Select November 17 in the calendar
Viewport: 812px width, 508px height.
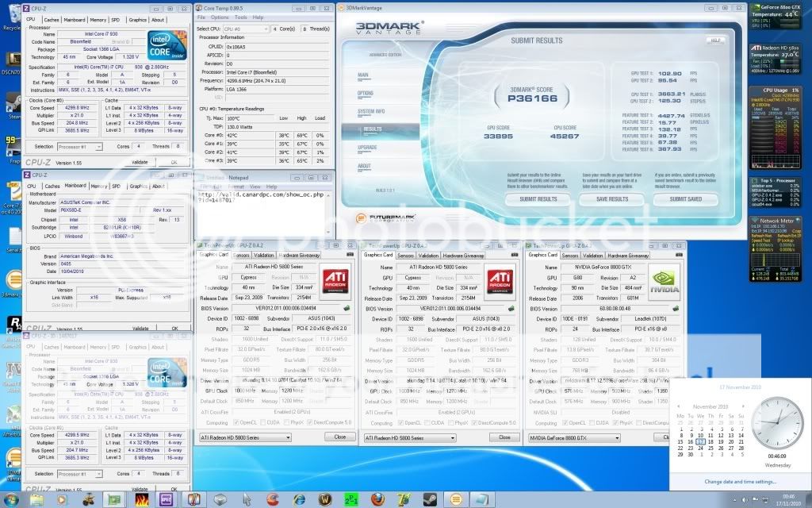tap(701, 441)
